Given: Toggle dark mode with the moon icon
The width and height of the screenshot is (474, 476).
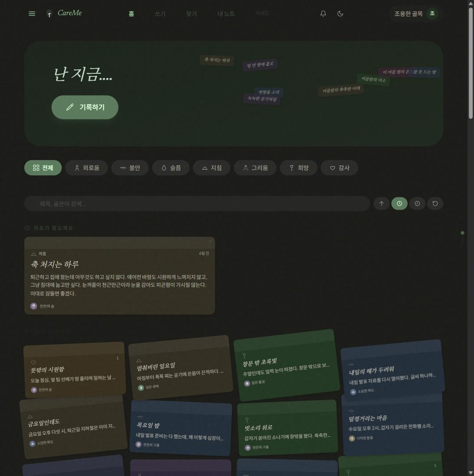Looking at the screenshot, I should [340, 13].
